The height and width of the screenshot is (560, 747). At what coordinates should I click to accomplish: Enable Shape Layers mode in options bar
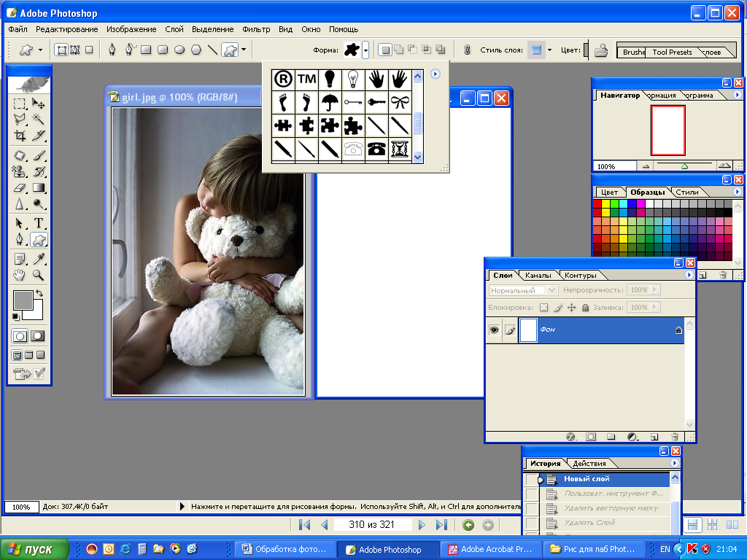[61, 50]
